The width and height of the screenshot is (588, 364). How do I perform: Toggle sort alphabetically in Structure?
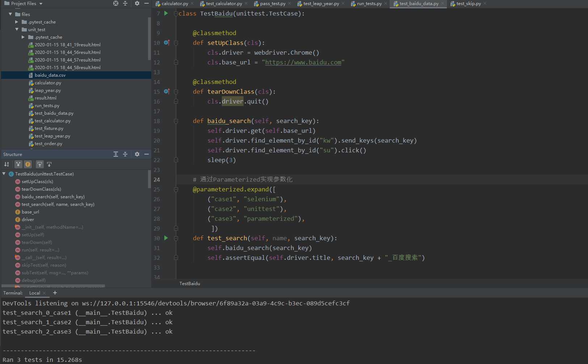7,164
